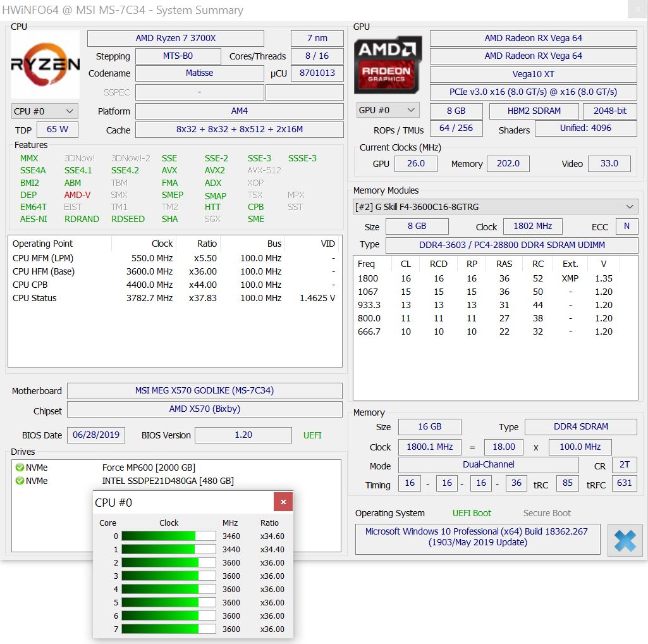Select the CPU HFM (Base) row
648x644 pixels.
(174, 272)
